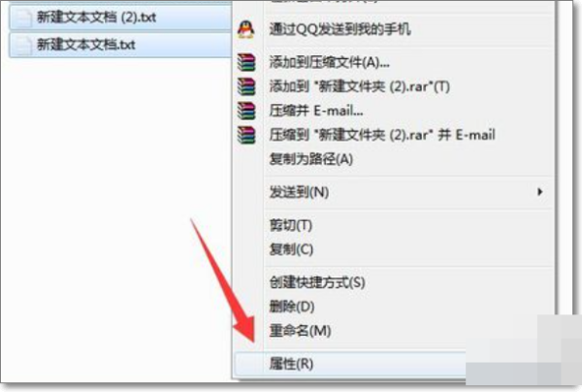Click WinRAR icon beside 压缩到 rar 并 E-mail
The image size is (582, 392).
pyautogui.click(x=246, y=135)
